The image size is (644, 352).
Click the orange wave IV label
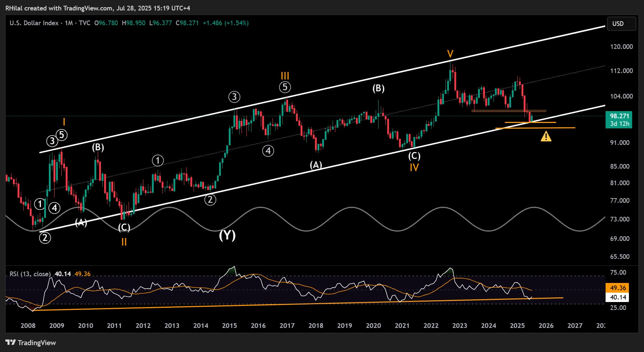pos(414,167)
